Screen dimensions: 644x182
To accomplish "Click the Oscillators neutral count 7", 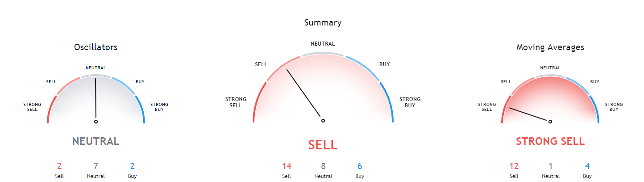I will [96, 166].
